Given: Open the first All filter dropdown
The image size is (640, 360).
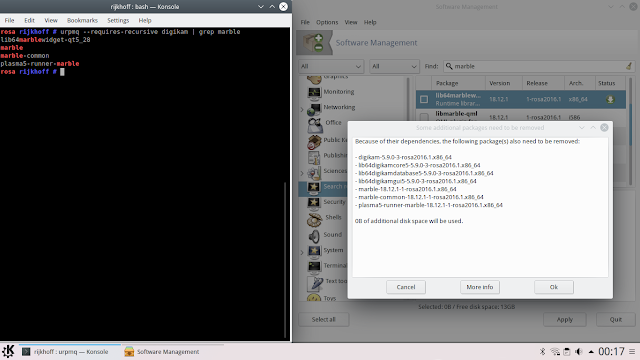Looking at the screenshot, I should click(x=331, y=66).
